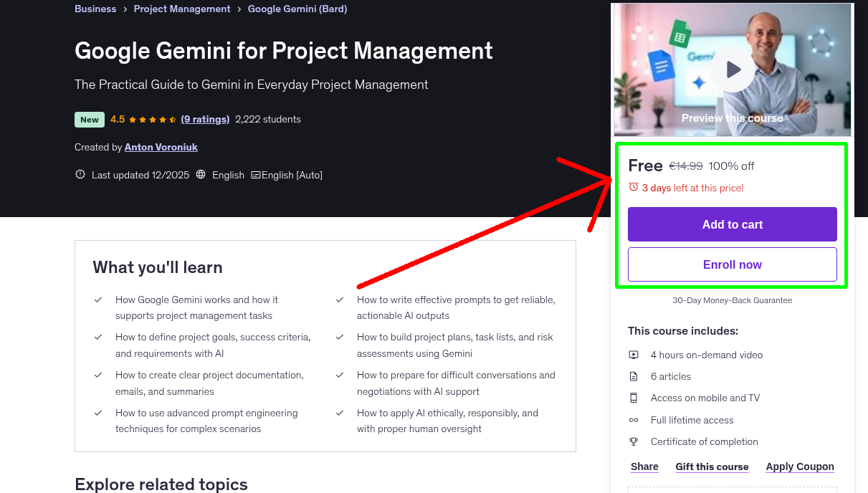Image resolution: width=868 pixels, height=493 pixels.
Task: Play the course preview video
Action: (732, 69)
